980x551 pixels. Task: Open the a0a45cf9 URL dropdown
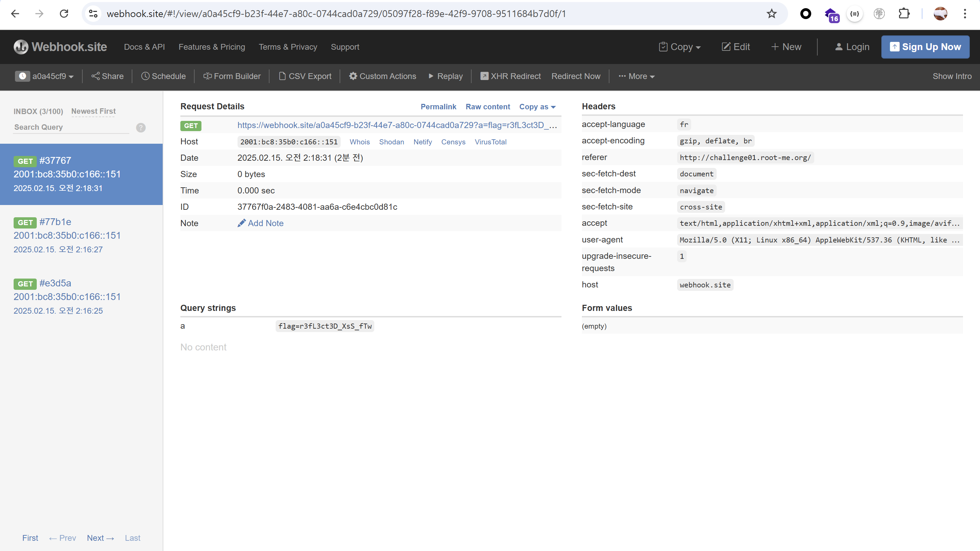tap(44, 76)
